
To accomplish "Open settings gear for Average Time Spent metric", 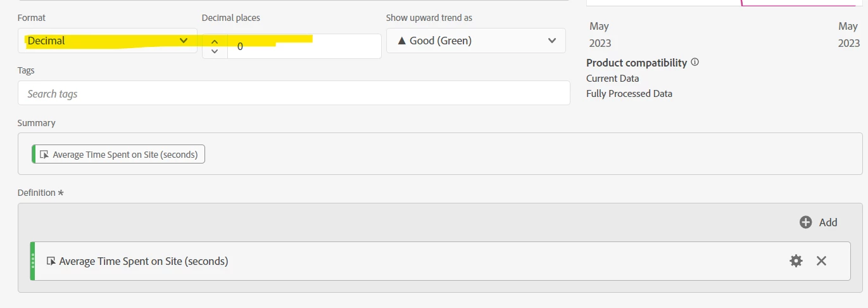I will click(796, 260).
